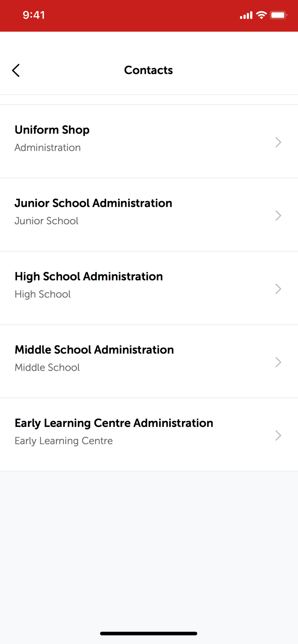Expand High School Administration chevron
298x644 pixels.
tap(278, 289)
